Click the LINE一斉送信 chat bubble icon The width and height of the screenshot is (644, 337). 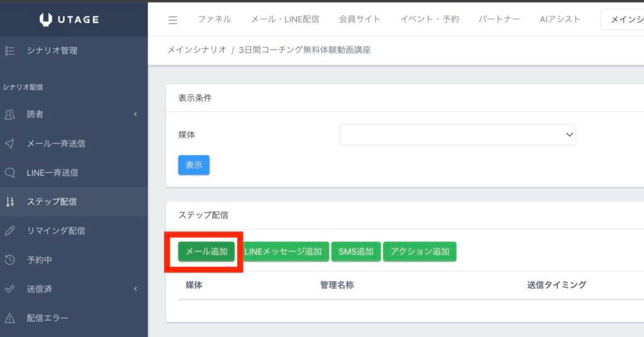point(9,172)
